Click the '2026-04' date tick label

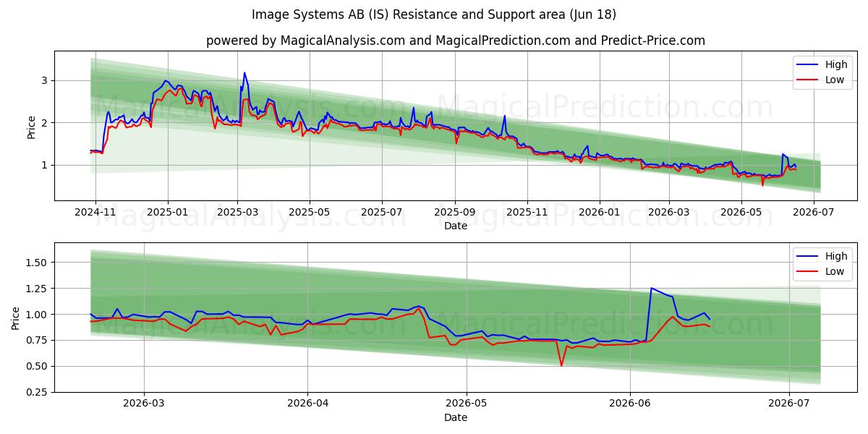coord(307,404)
